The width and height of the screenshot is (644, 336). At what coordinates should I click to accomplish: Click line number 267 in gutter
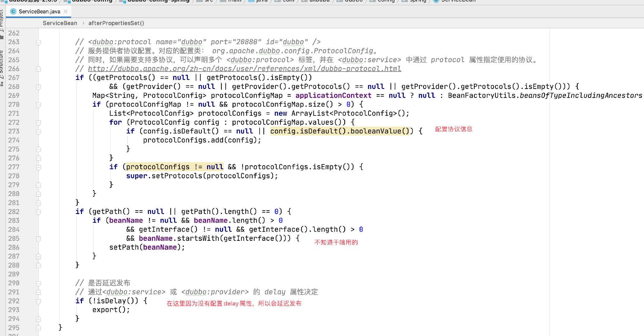pyautogui.click(x=14, y=78)
